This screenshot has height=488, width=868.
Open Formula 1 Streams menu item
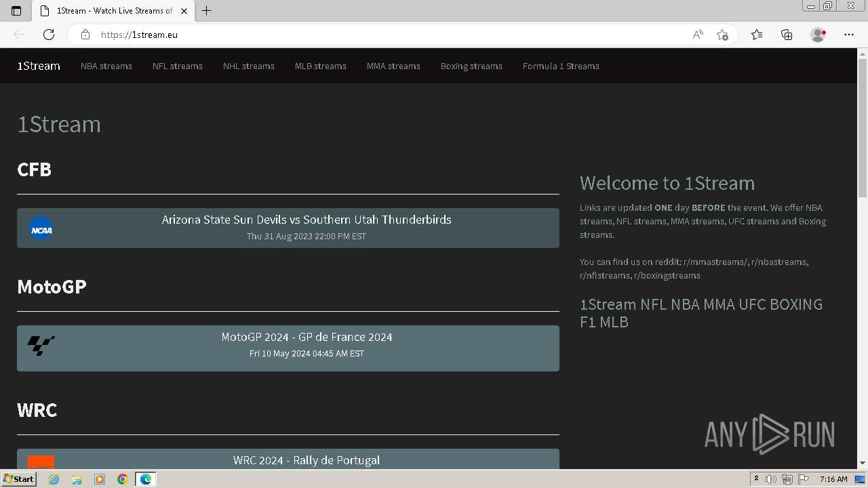[x=561, y=66]
